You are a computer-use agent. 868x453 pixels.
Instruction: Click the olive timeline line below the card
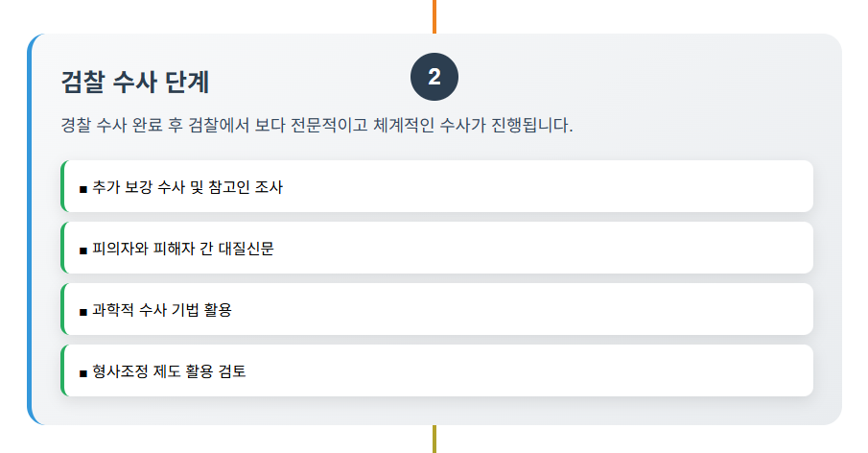coord(434,439)
